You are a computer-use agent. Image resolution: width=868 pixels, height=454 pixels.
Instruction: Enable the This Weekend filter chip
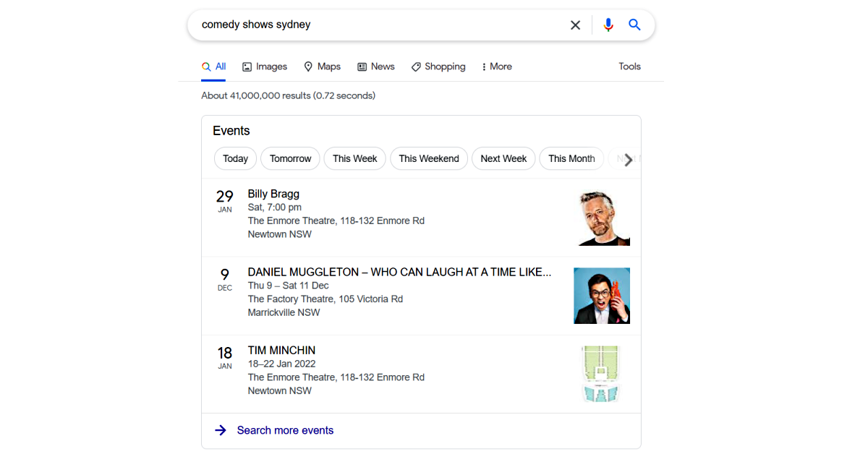click(429, 158)
